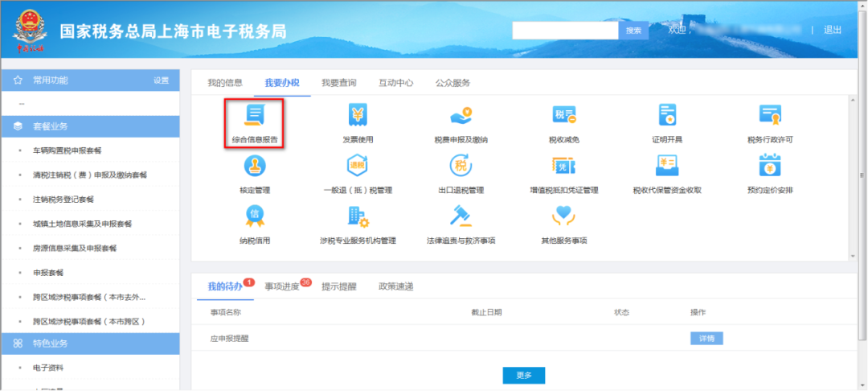
Task: Open 电子资料 under 特色业务
Action: (48, 368)
